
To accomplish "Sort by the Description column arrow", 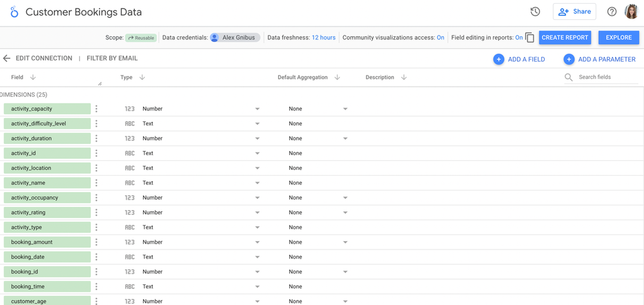I will point(404,78).
